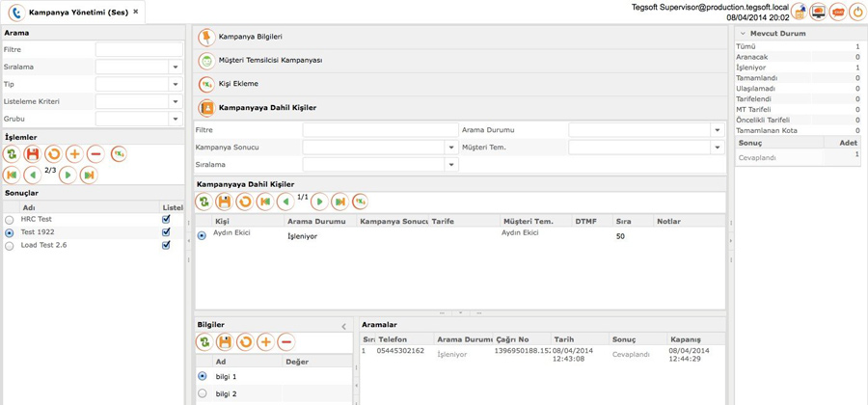Click save icon in İşlemler panel

(32, 154)
